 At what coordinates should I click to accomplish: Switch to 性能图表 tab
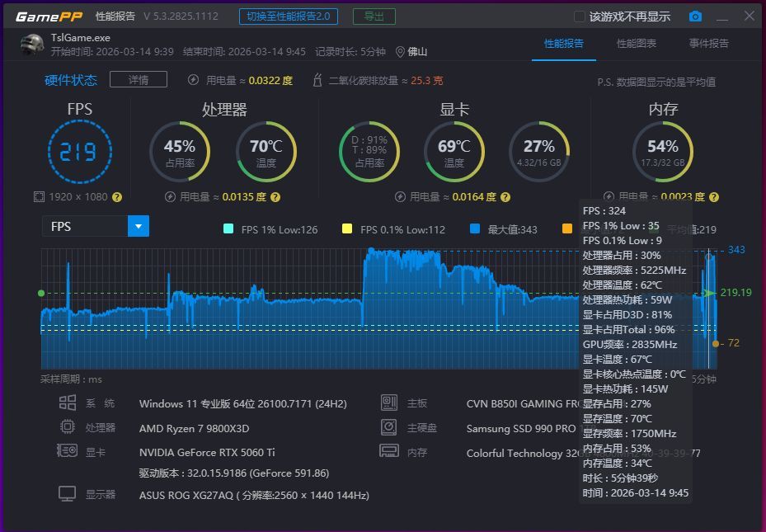637,44
